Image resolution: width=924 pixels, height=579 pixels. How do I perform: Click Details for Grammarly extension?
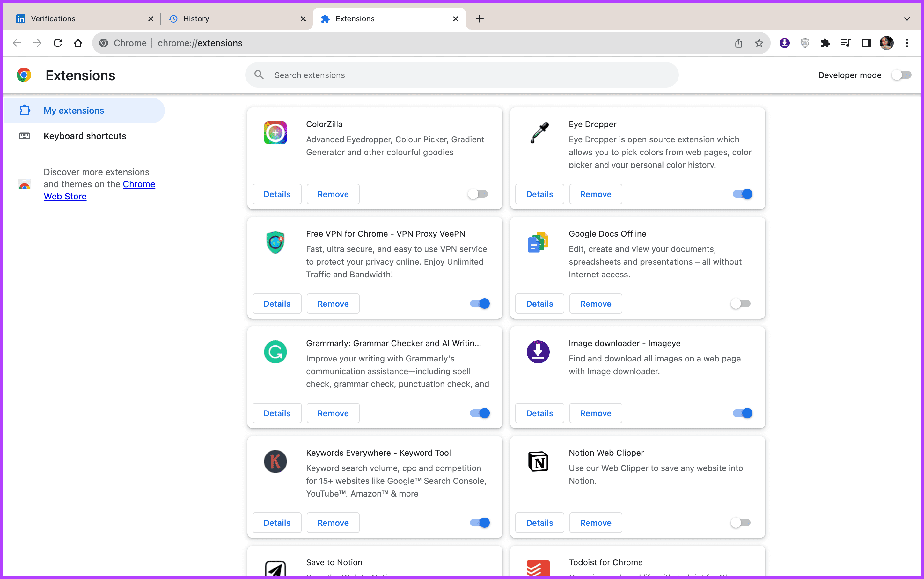(x=276, y=413)
